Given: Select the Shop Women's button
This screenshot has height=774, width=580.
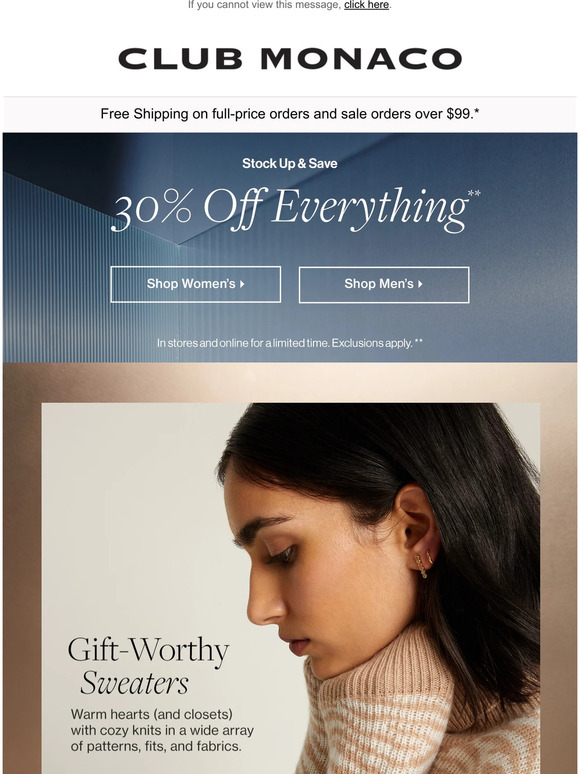Looking at the screenshot, I should click(x=195, y=284).
